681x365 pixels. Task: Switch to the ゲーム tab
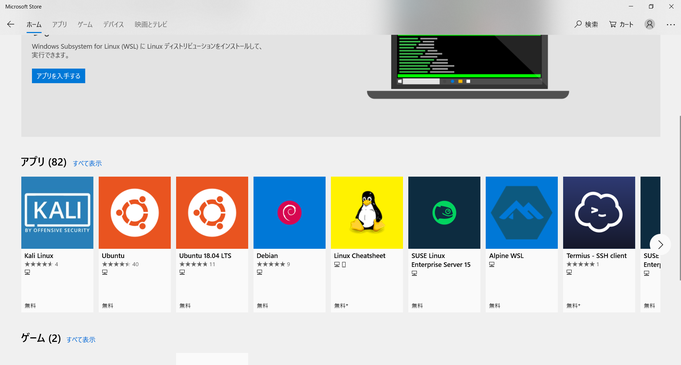coord(85,24)
